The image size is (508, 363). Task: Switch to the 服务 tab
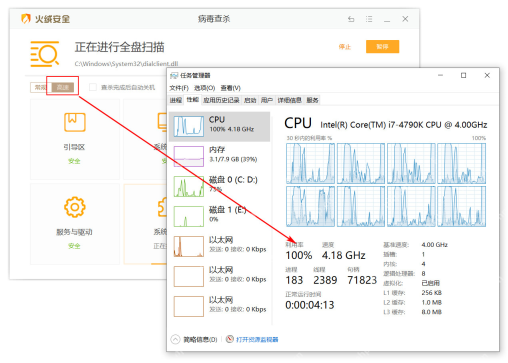(312, 100)
